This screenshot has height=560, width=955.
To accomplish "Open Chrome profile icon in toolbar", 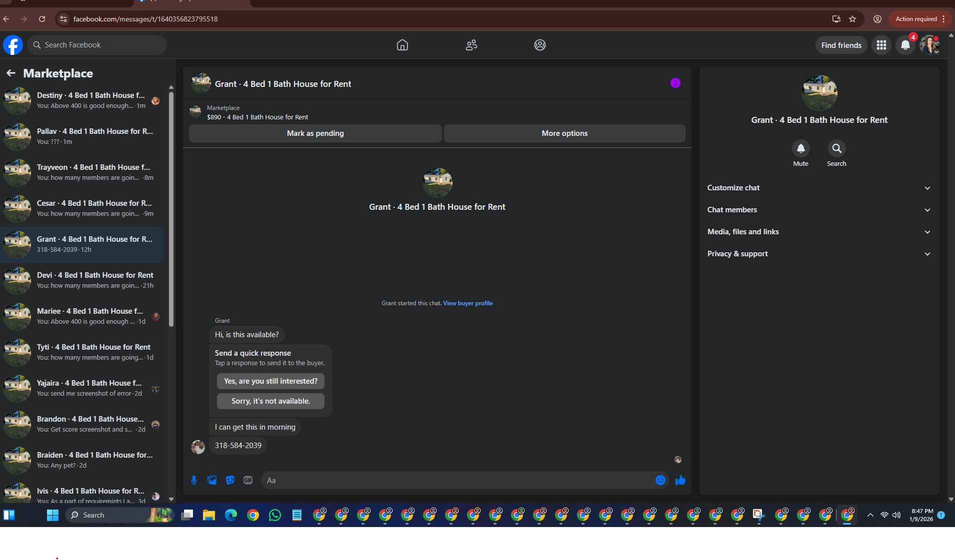I will pos(877,19).
